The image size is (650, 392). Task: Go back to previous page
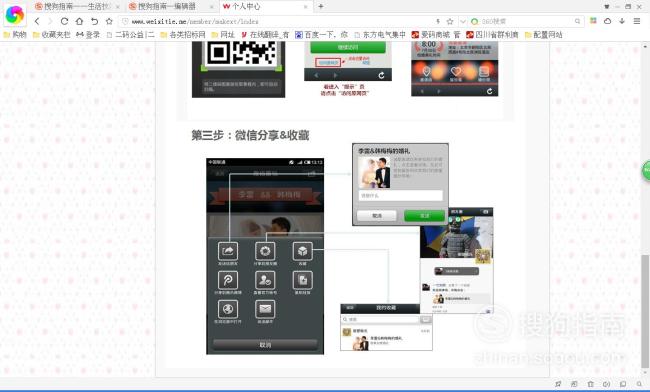tap(37, 21)
